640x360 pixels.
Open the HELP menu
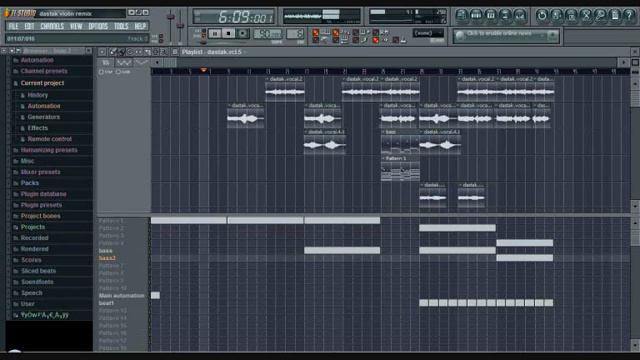point(140,26)
